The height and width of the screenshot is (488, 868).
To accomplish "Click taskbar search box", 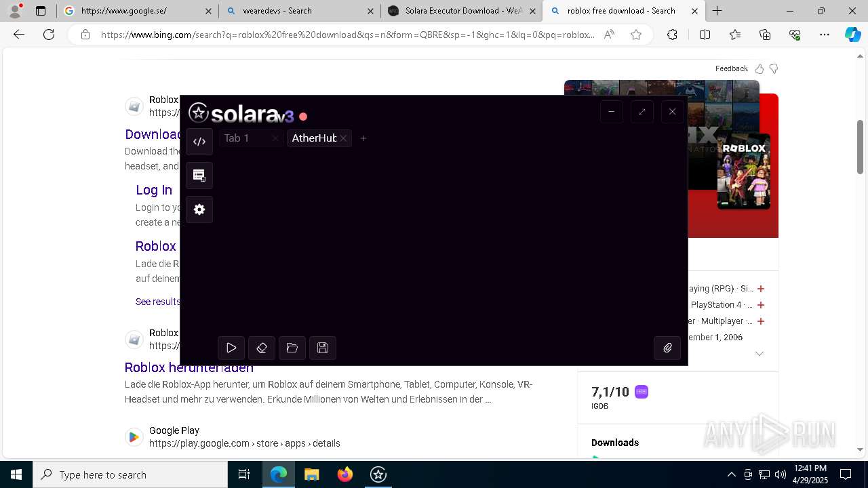I will pyautogui.click(x=130, y=474).
